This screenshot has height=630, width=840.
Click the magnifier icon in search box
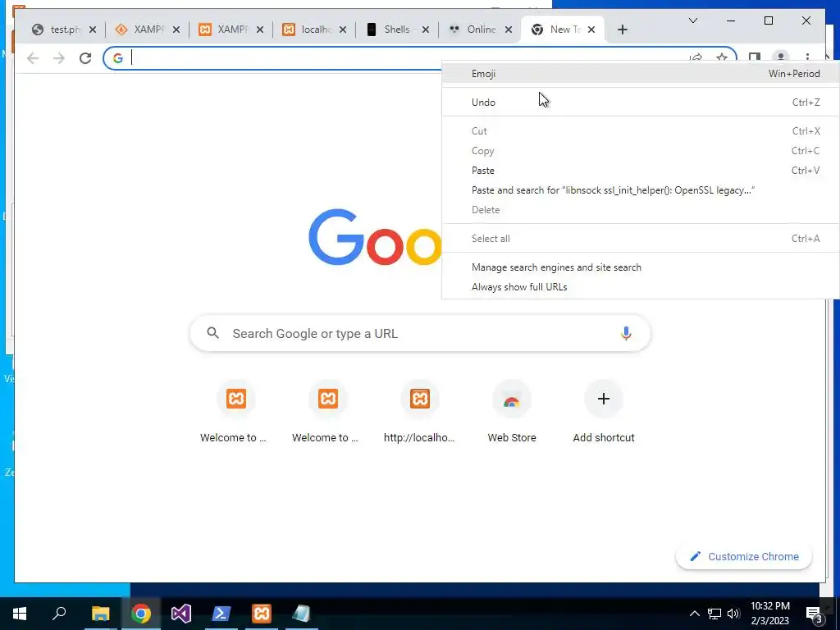tap(212, 333)
